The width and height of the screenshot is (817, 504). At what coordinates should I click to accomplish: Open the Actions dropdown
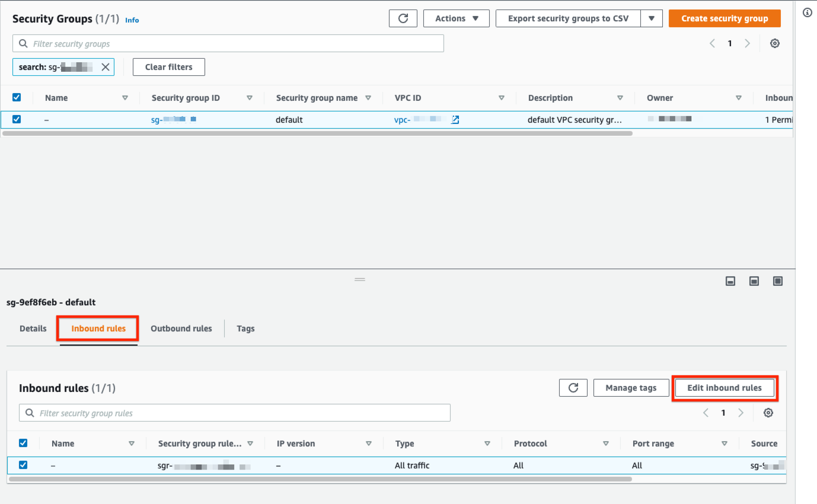click(456, 18)
